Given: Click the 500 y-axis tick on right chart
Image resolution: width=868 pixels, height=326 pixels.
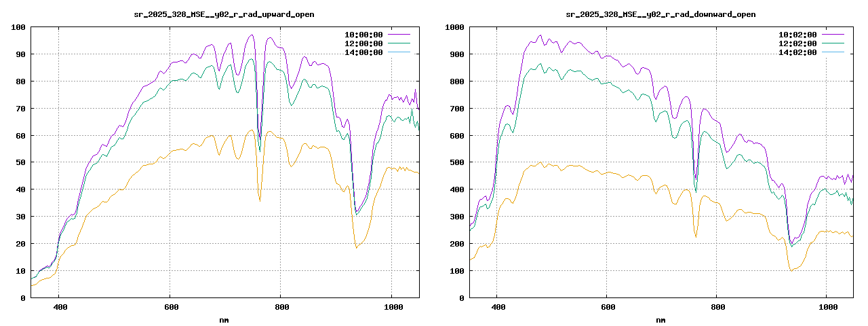Looking at the screenshot, I should pyautogui.click(x=456, y=162).
